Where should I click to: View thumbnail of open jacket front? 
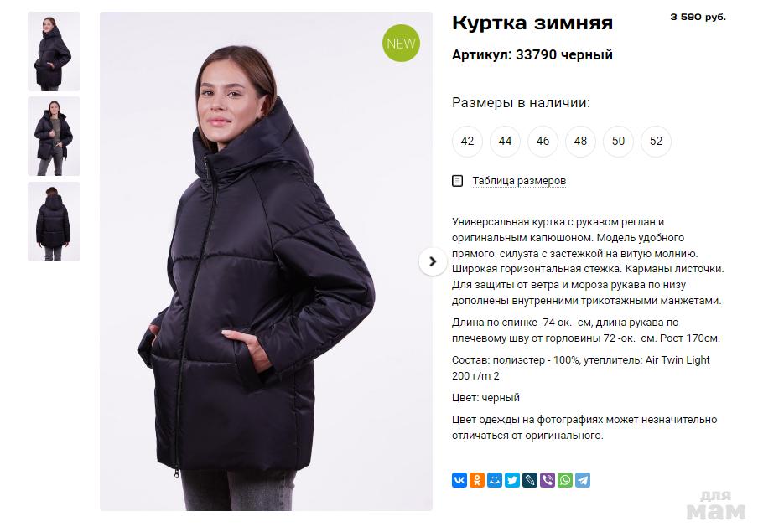click(x=55, y=137)
